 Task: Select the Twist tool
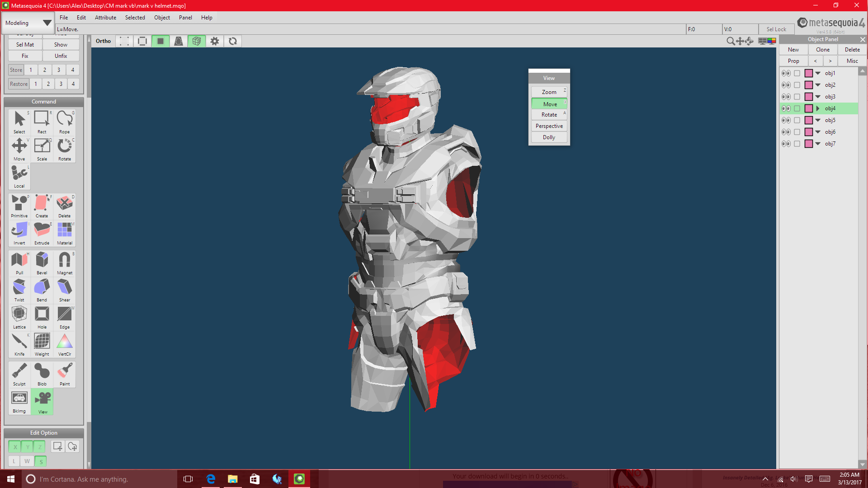coord(19,290)
